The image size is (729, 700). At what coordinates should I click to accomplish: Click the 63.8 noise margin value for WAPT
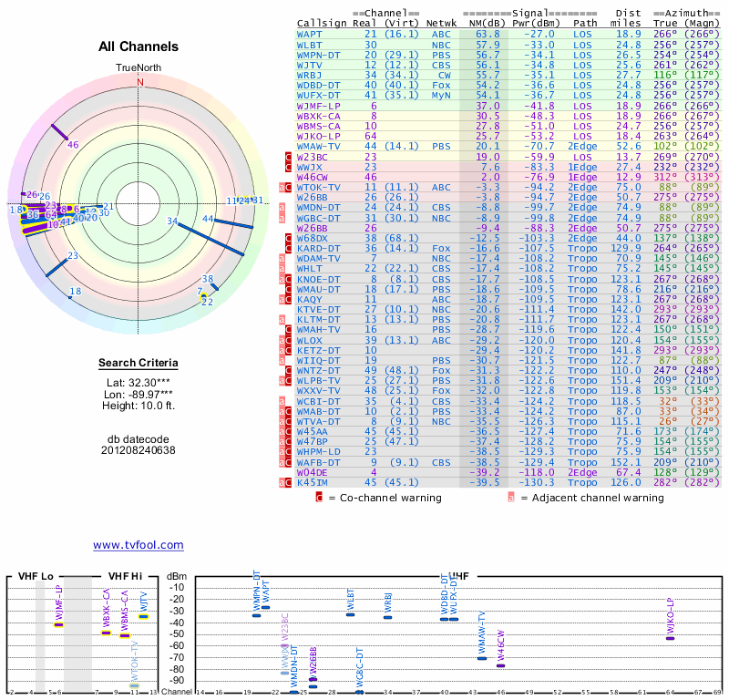(x=488, y=35)
